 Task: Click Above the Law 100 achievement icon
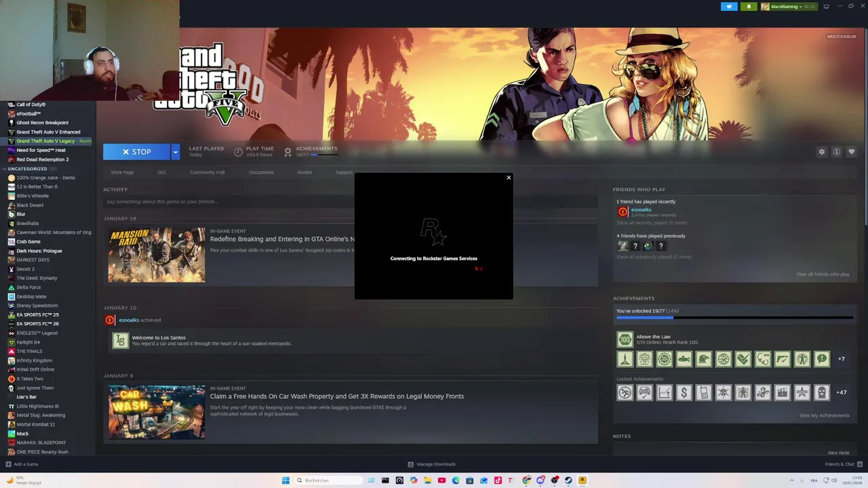point(625,339)
